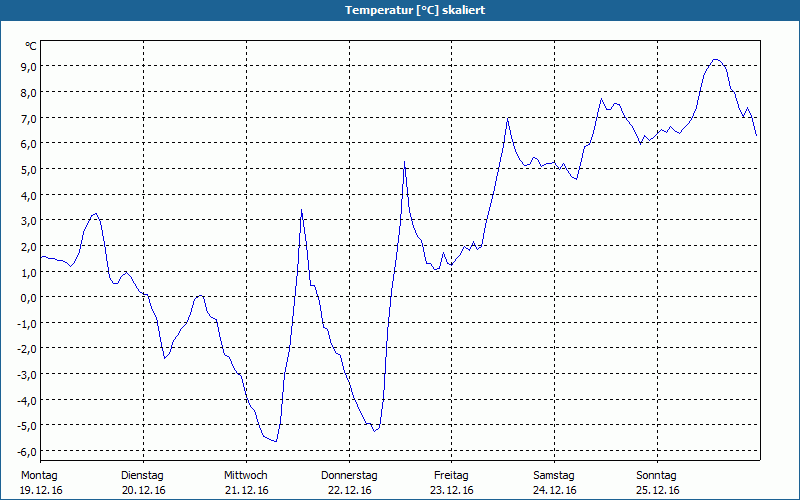800x500 pixels.
Task: Click the °C unit label on the axis
Action: pyautogui.click(x=31, y=46)
